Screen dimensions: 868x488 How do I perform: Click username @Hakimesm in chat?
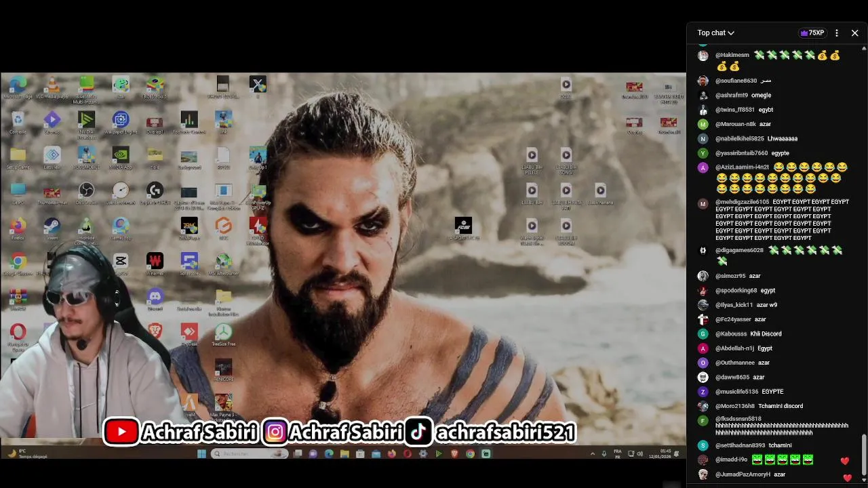pos(732,55)
